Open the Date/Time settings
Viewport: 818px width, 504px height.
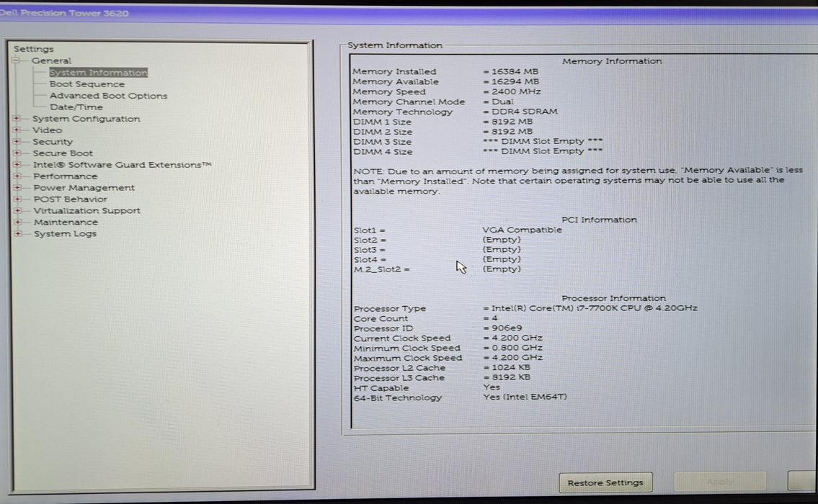(76, 107)
